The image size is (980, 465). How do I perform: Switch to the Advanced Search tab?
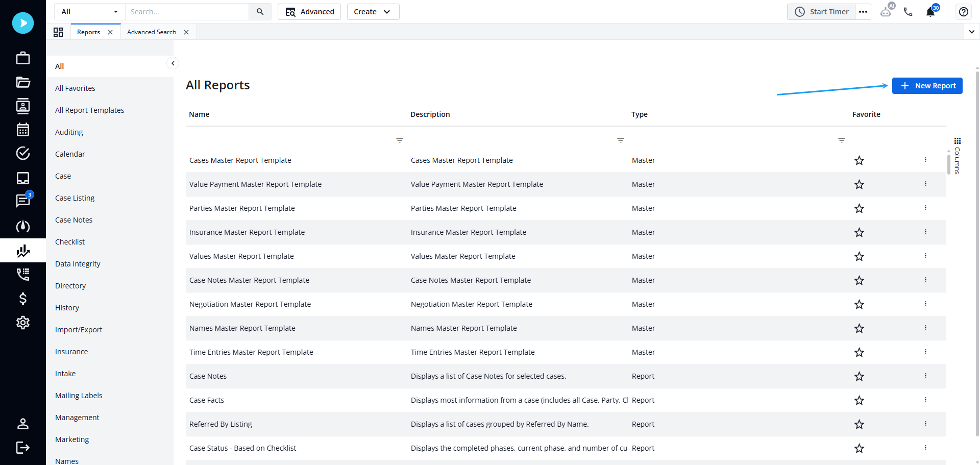[x=152, y=32]
